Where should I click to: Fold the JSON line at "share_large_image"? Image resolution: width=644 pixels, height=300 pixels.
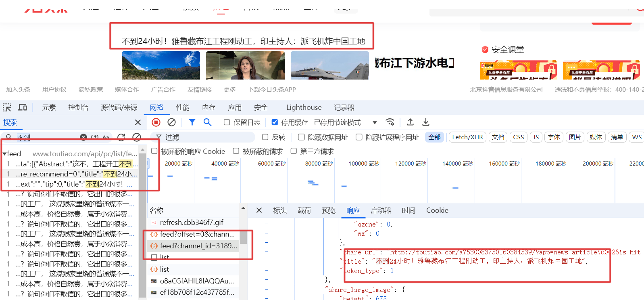267,289
